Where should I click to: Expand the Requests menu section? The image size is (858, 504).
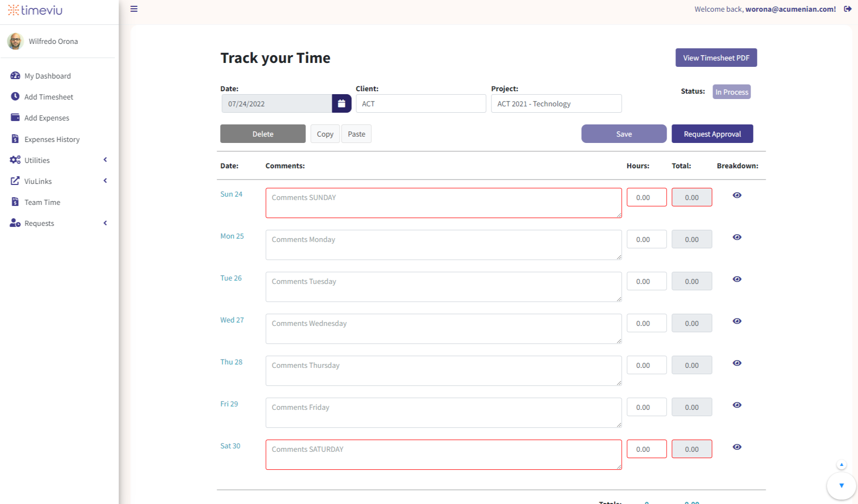tap(105, 223)
